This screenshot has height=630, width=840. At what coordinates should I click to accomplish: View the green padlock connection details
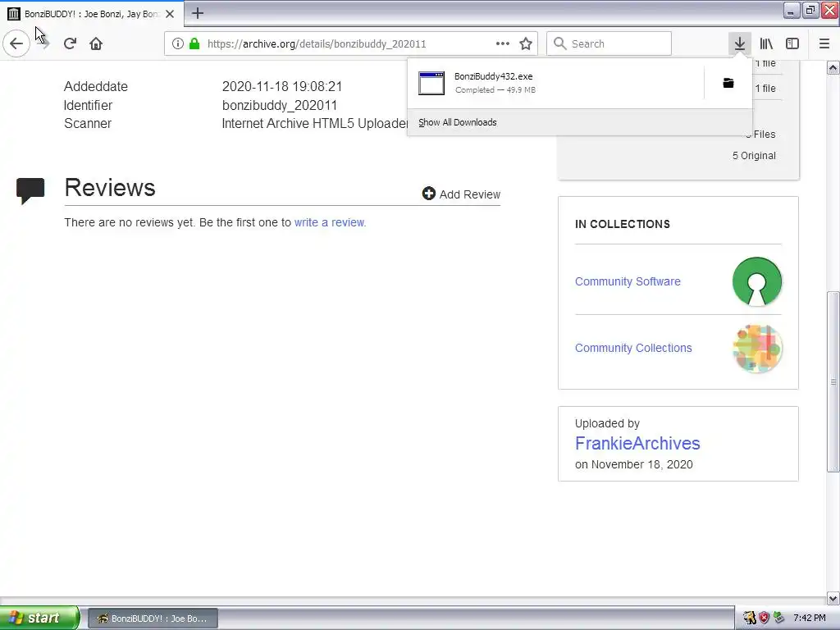[x=194, y=43]
